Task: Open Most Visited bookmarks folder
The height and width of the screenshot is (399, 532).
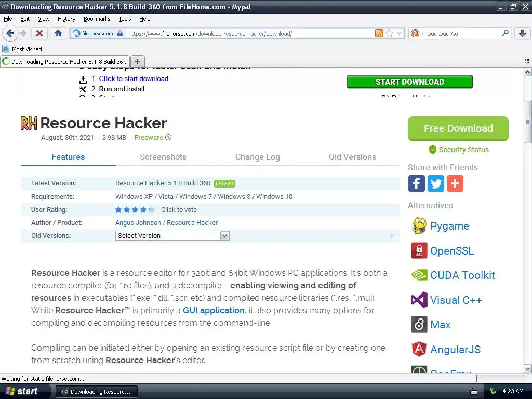Action: pos(22,49)
